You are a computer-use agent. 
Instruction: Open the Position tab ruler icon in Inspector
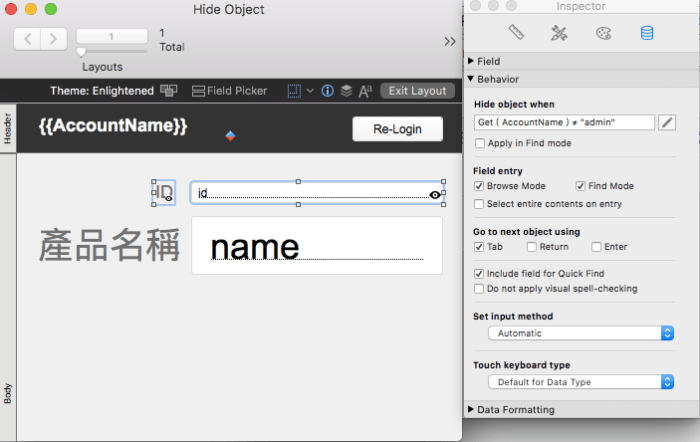click(516, 33)
